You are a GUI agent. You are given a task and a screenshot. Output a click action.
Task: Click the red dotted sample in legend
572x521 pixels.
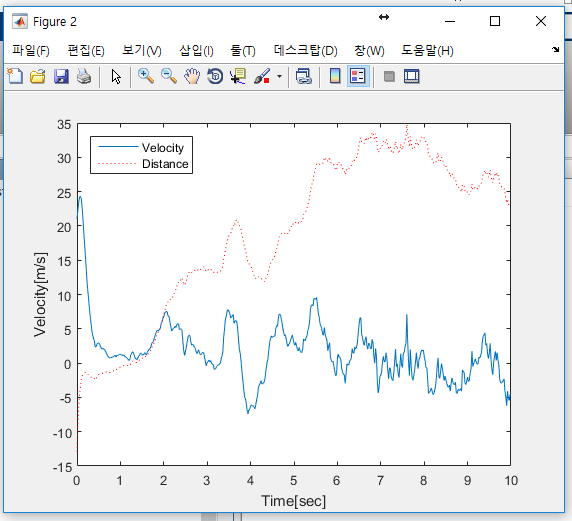click(118, 164)
